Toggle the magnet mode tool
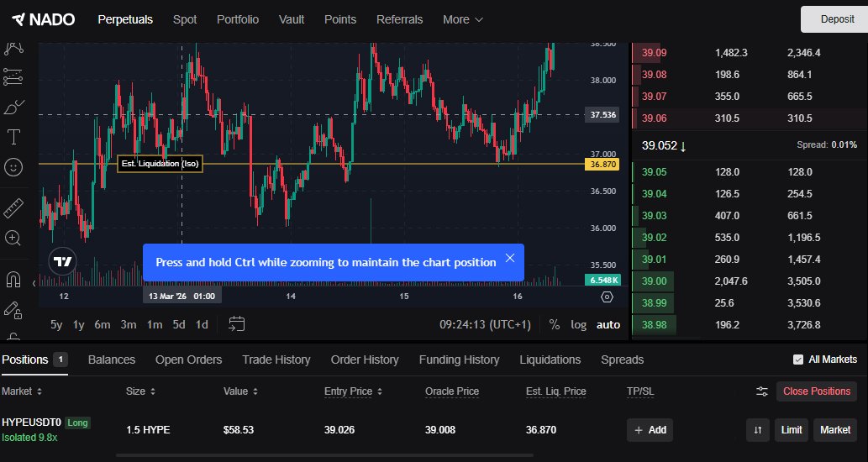Screen dimensions: 868x462 click(13, 280)
